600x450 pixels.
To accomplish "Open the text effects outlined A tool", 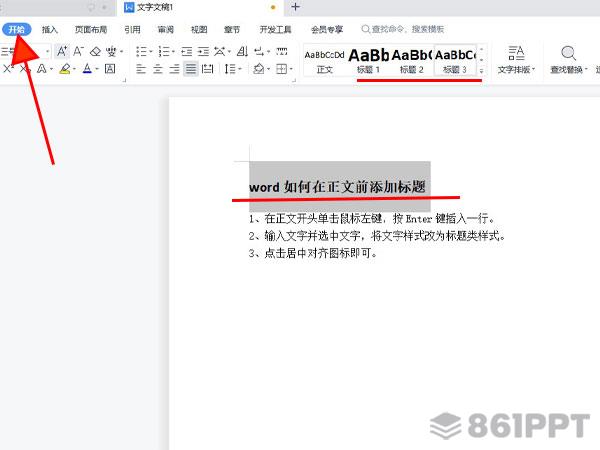I will click(42, 69).
